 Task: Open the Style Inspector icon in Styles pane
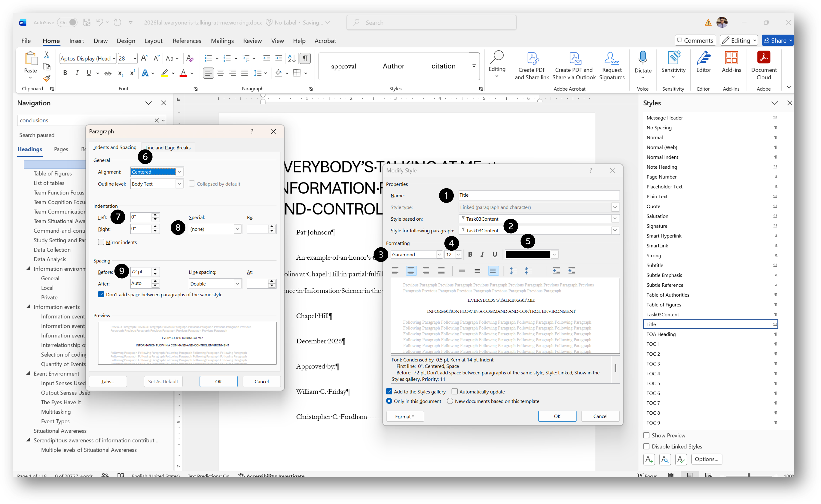(665, 459)
